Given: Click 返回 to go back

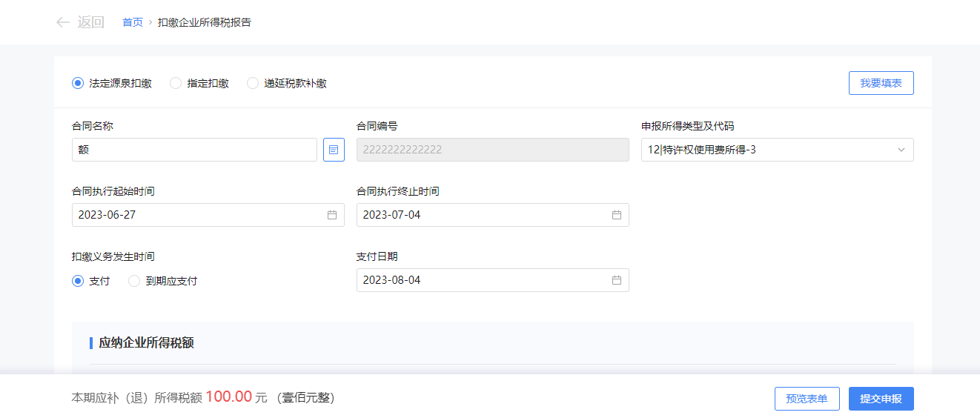Looking at the screenshot, I should tap(90, 22).
